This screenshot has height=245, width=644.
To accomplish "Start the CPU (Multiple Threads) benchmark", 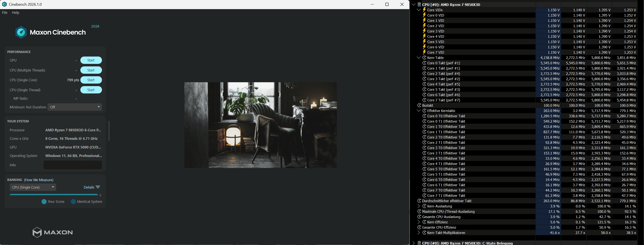I will (91, 70).
